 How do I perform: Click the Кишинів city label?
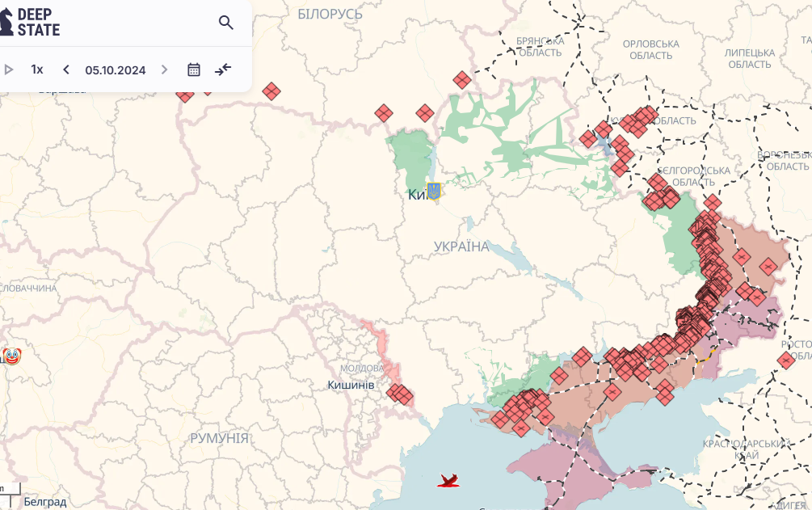tap(351, 385)
